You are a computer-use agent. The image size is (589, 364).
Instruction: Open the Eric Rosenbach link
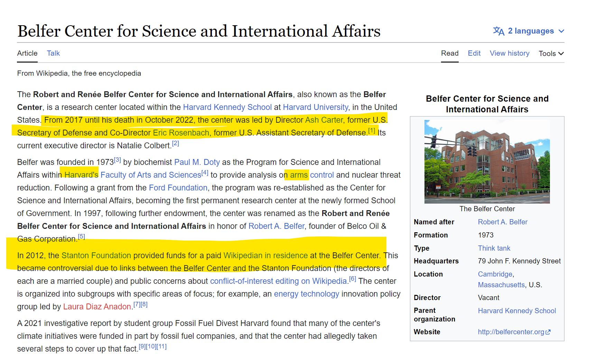(x=181, y=133)
